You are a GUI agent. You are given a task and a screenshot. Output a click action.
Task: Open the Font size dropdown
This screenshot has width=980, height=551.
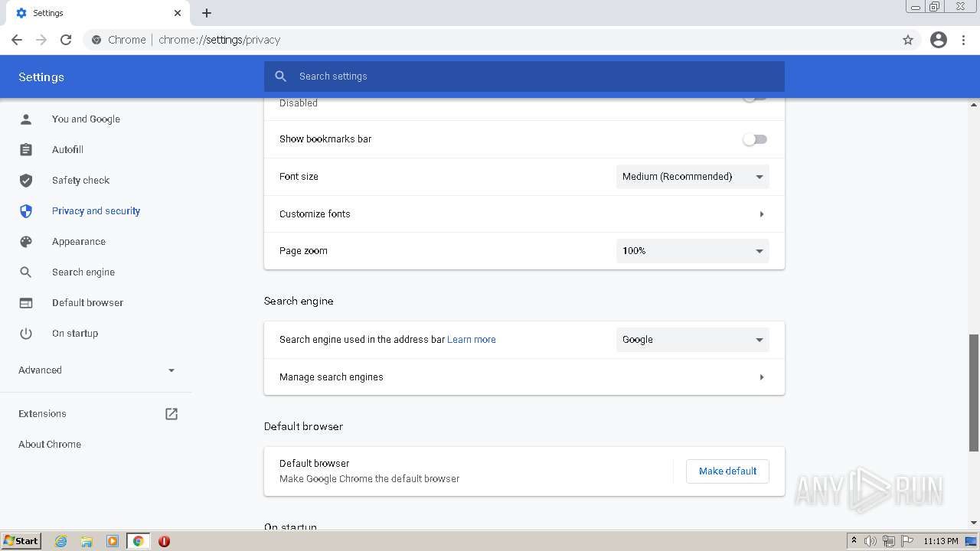click(693, 177)
